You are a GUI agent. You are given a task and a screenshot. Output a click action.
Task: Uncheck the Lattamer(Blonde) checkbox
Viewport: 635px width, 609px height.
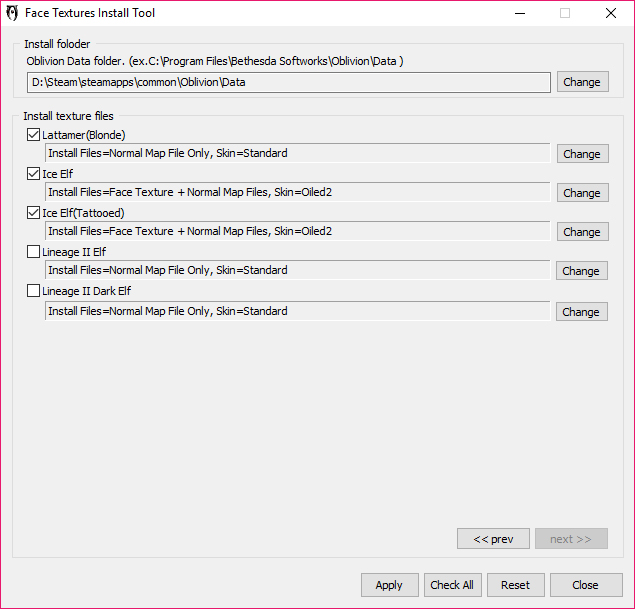click(x=34, y=134)
